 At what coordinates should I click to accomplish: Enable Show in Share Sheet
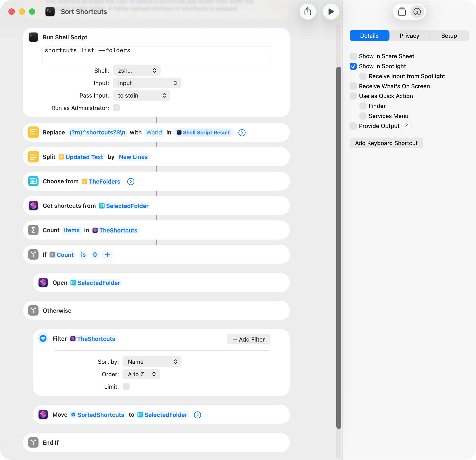(x=353, y=56)
